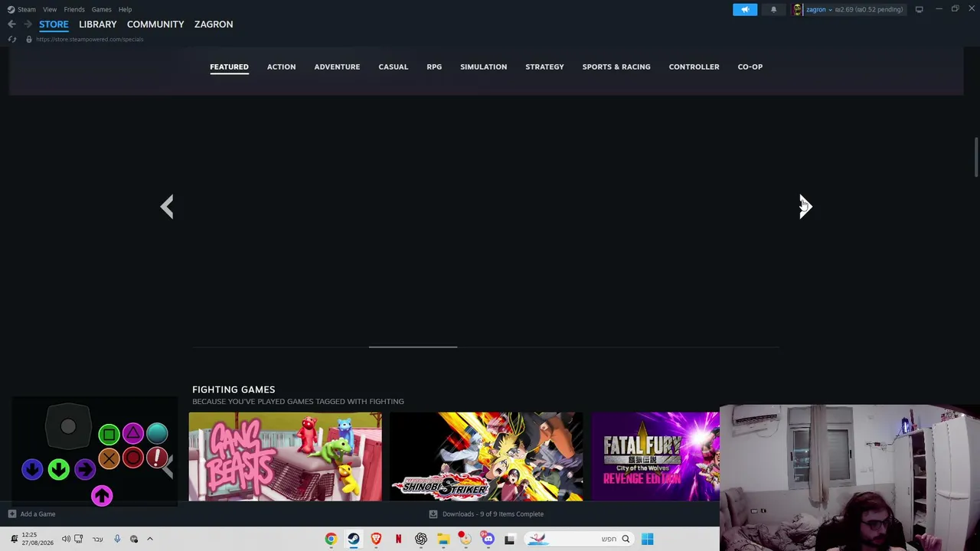
Task: Switch to the STORE tab
Action: point(54,24)
